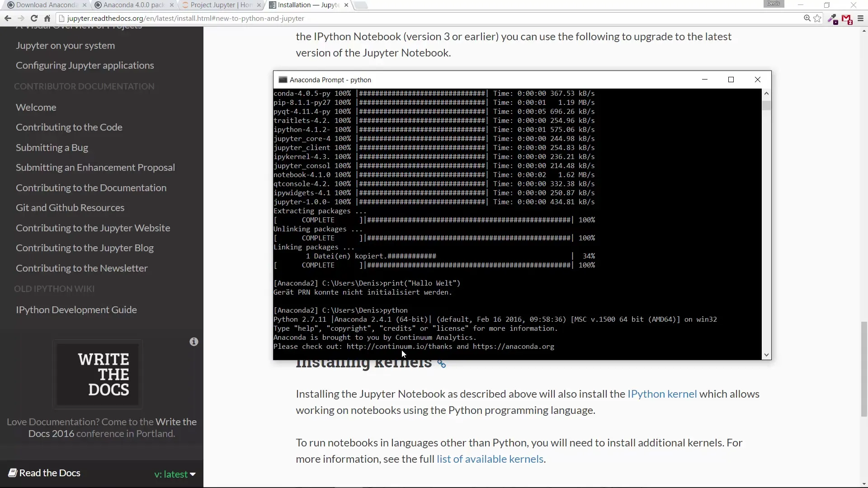Viewport: 868px width, 488px height.
Task: Click the CONTRIBUTOR DOCUMENTATION section heading
Action: [84, 86]
